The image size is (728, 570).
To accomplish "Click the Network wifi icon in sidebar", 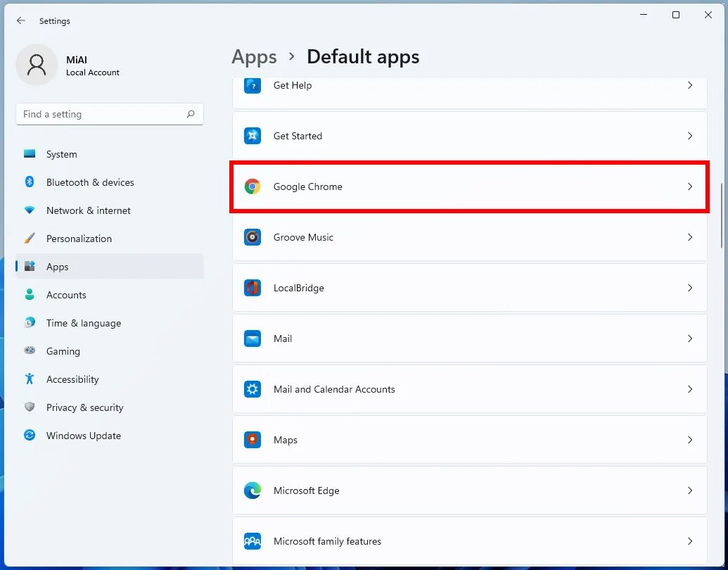I will click(x=30, y=210).
